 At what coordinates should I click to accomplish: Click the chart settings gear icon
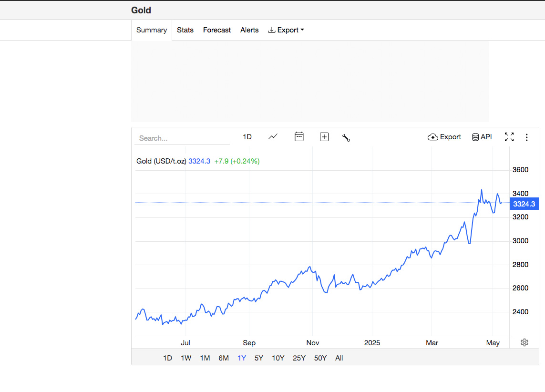click(x=524, y=342)
